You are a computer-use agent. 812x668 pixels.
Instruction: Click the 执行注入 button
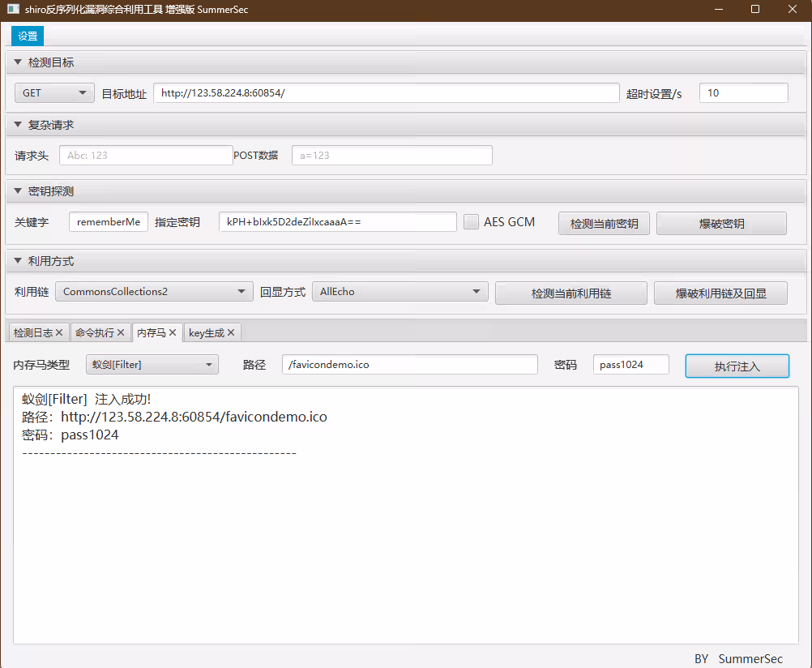tap(737, 366)
